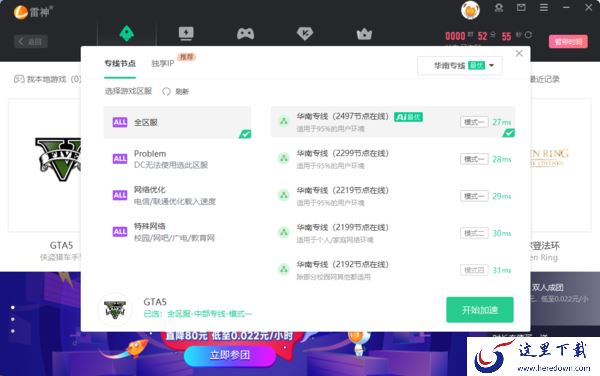The width and height of the screenshot is (600, 376).
Task: Open the message inbox icon
Action: pyautogui.click(x=521, y=8)
